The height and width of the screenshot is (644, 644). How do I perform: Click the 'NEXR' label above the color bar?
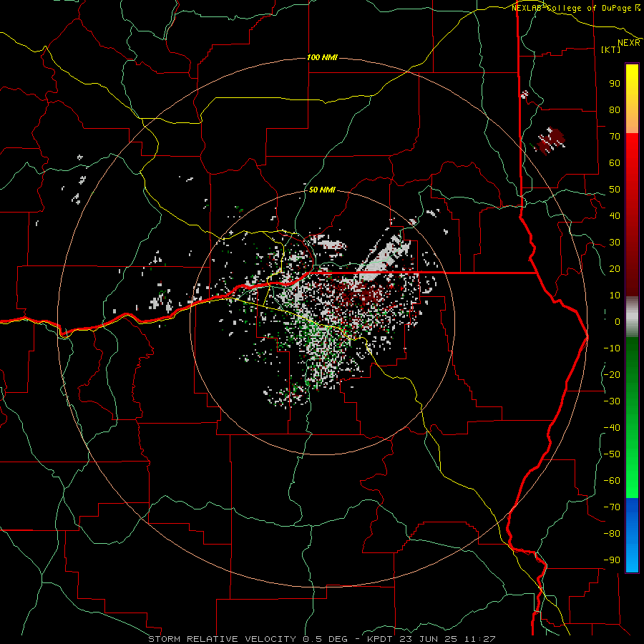click(x=629, y=43)
